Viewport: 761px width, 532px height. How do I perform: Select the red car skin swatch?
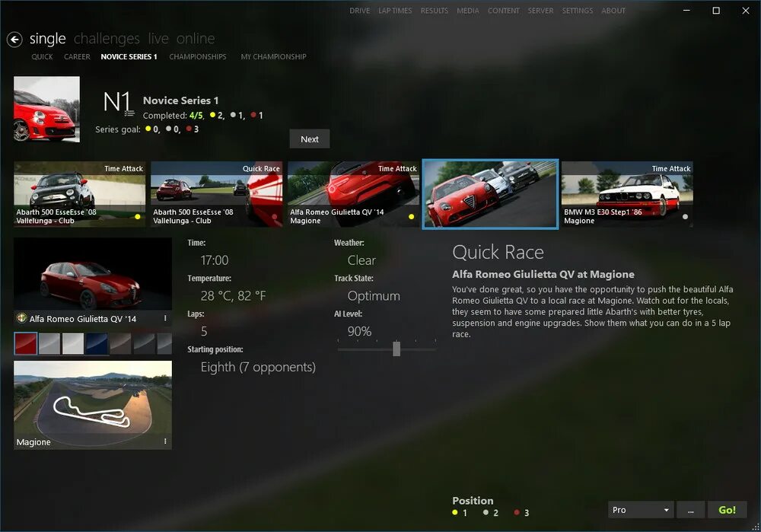click(x=26, y=344)
